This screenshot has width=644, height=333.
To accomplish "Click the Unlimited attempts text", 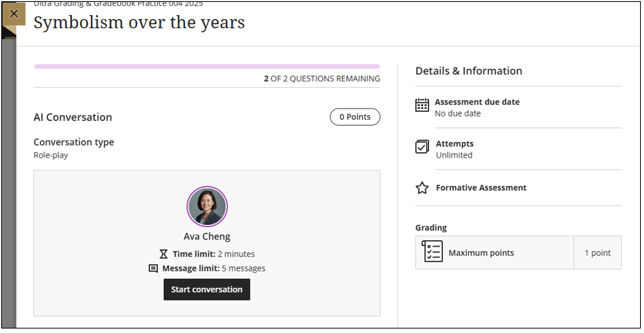I will 454,155.
